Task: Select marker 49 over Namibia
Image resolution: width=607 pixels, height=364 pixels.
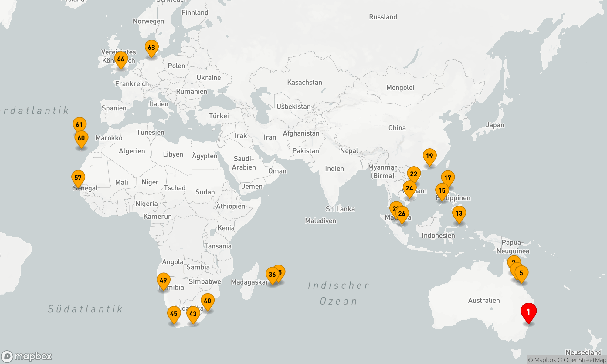Action: 163,280
